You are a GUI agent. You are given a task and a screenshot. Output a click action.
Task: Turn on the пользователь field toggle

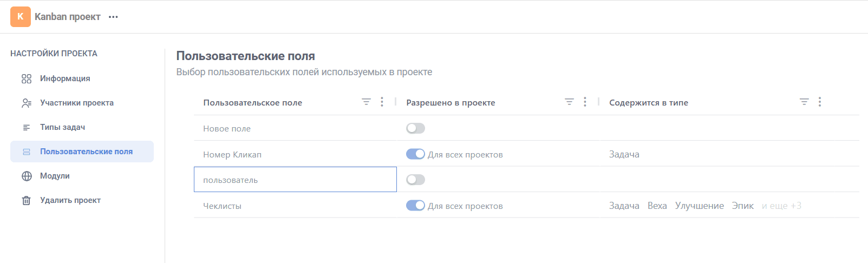point(415,180)
